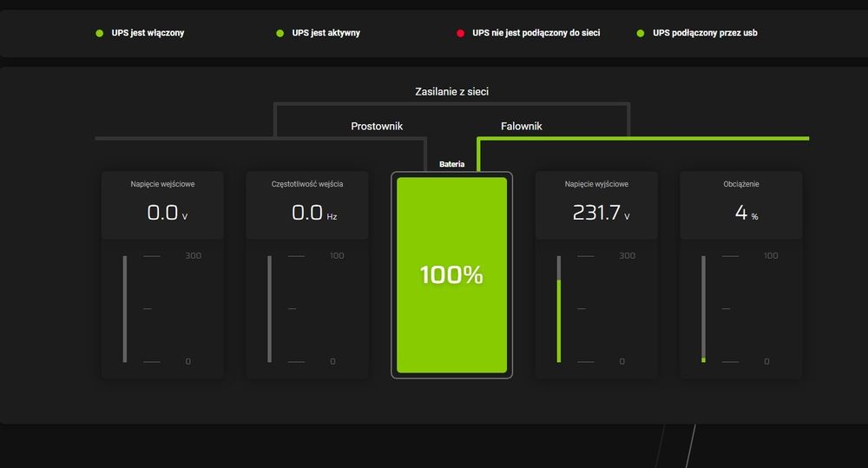Image resolution: width=868 pixels, height=468 pixels.
Task: Click the green dot beside 'UPS jest włączony'
Action: point(100,33)
